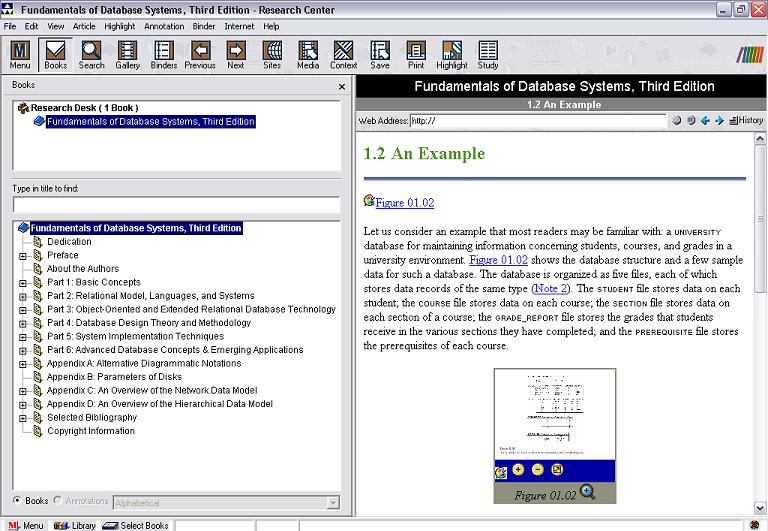The image size is (768, 531).
Task: Go to the Previous article
Action: click(x=200, y=54)
